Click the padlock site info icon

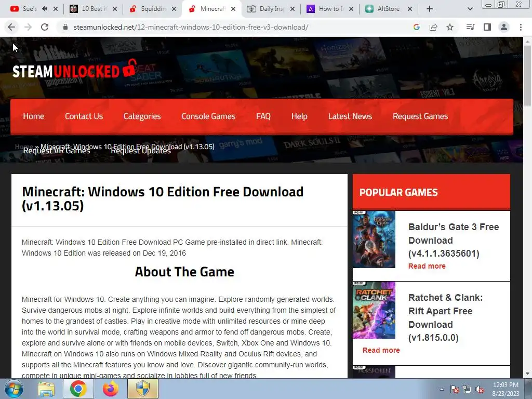pos(65,27)
